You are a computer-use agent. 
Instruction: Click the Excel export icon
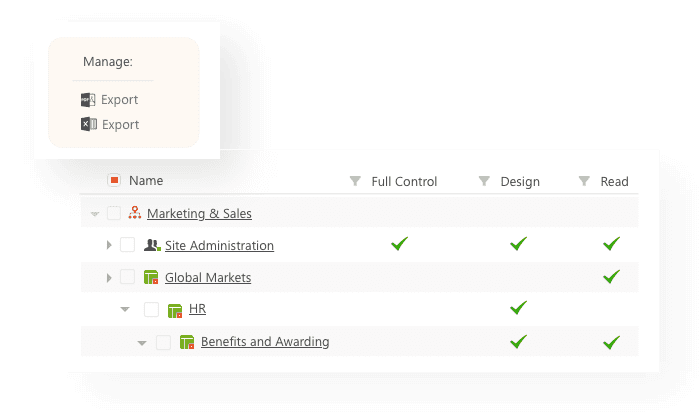pos(88,125)
